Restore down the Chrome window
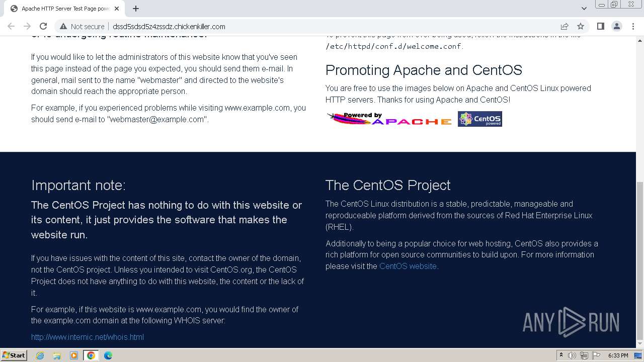 (614, 5)
